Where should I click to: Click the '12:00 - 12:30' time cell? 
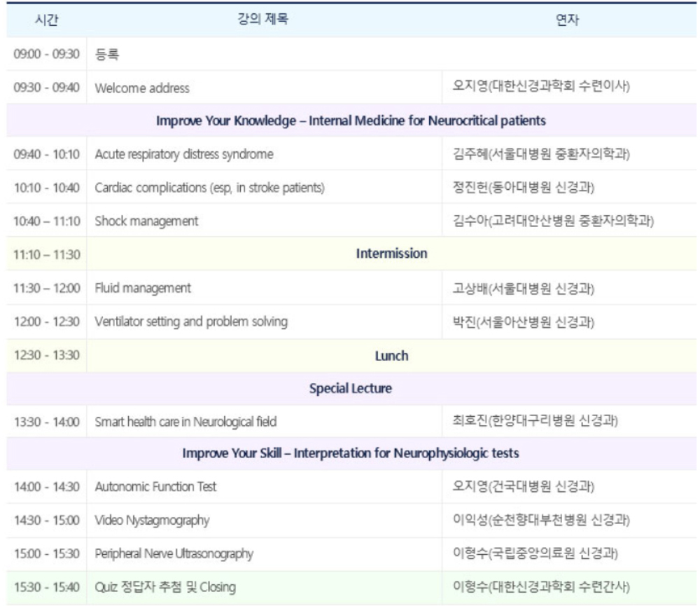46,322
